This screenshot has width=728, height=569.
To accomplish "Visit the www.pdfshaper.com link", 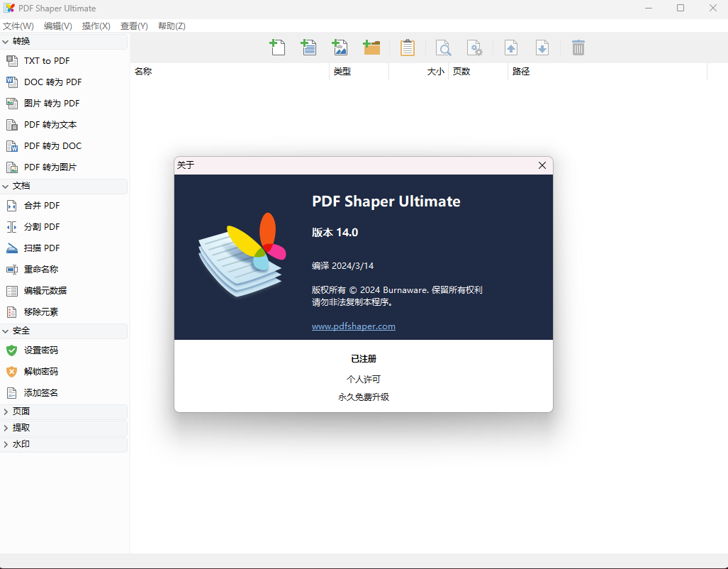I will tap(353, 326).
